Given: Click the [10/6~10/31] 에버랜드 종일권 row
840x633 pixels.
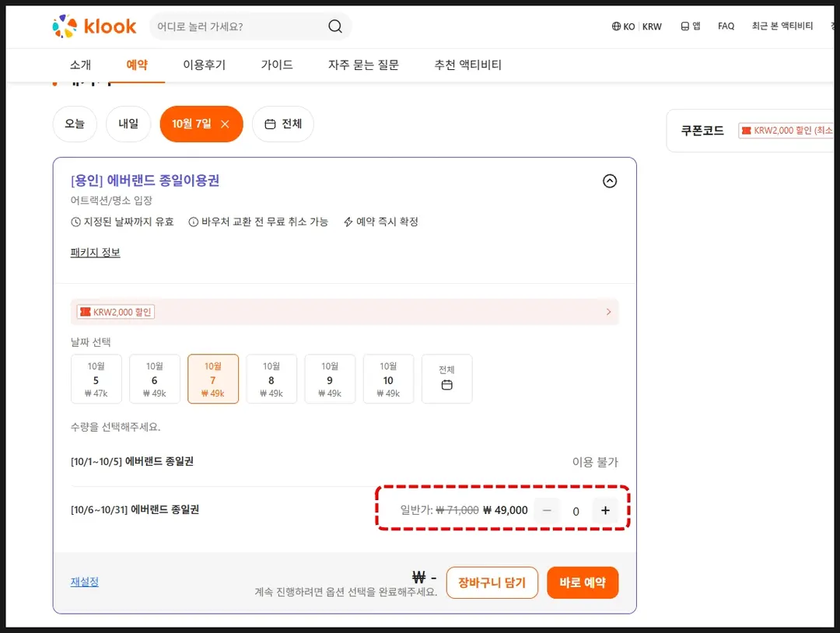Looking at the screenshot, I should 345,510.
